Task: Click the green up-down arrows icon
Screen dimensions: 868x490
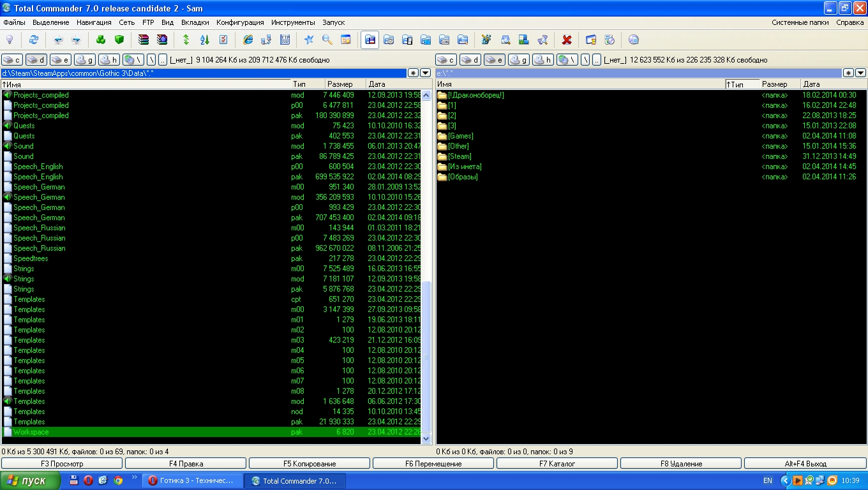Action: point(186,40)
